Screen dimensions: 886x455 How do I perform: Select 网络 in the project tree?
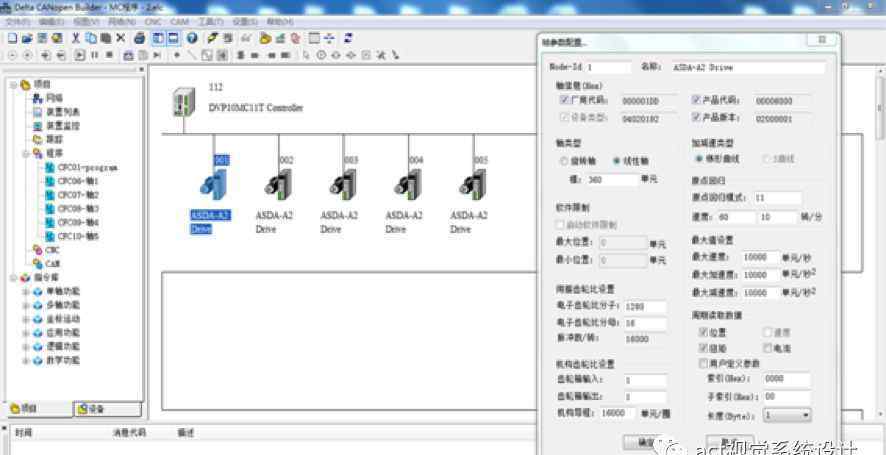click(x=54, y=98)
